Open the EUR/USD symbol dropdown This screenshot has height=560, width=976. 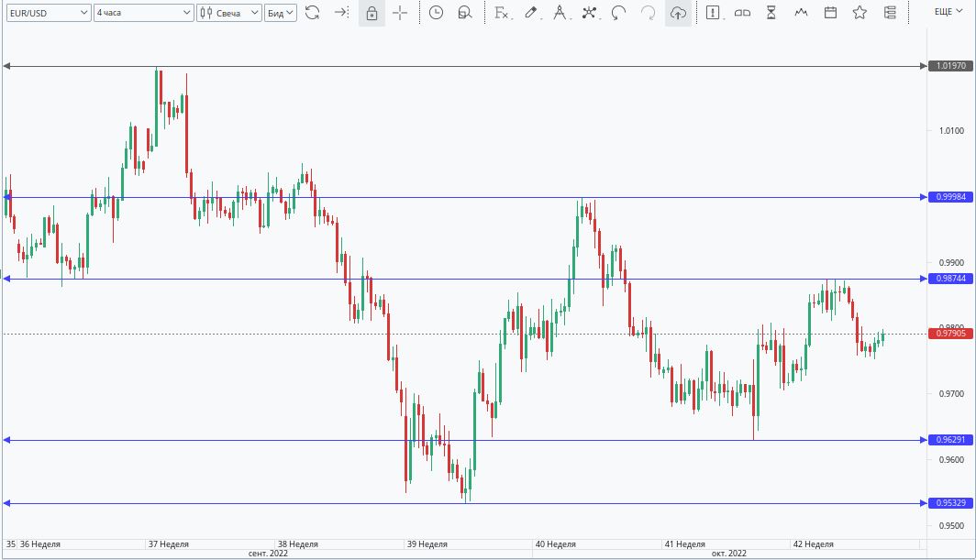pos(49,13)
